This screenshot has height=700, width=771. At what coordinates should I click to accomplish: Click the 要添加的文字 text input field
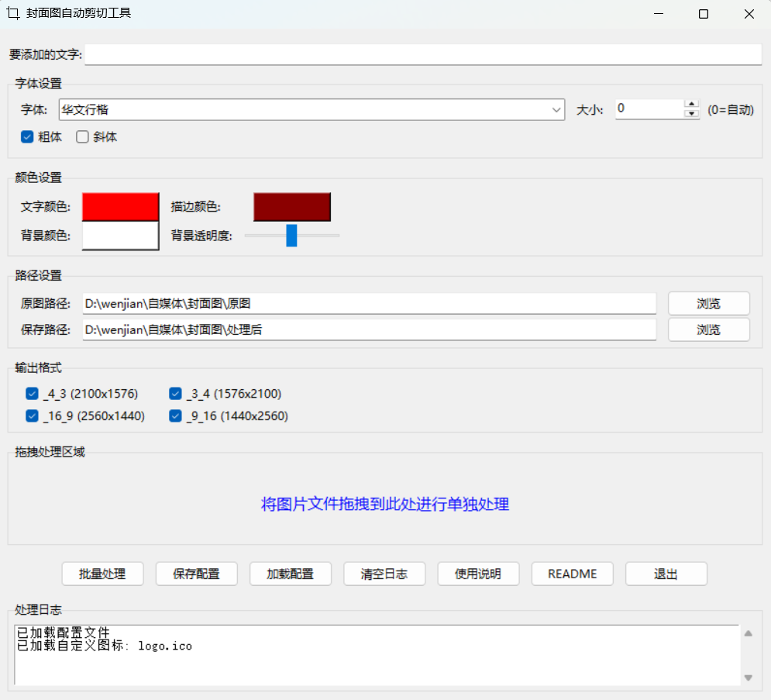tap(423, 55)
